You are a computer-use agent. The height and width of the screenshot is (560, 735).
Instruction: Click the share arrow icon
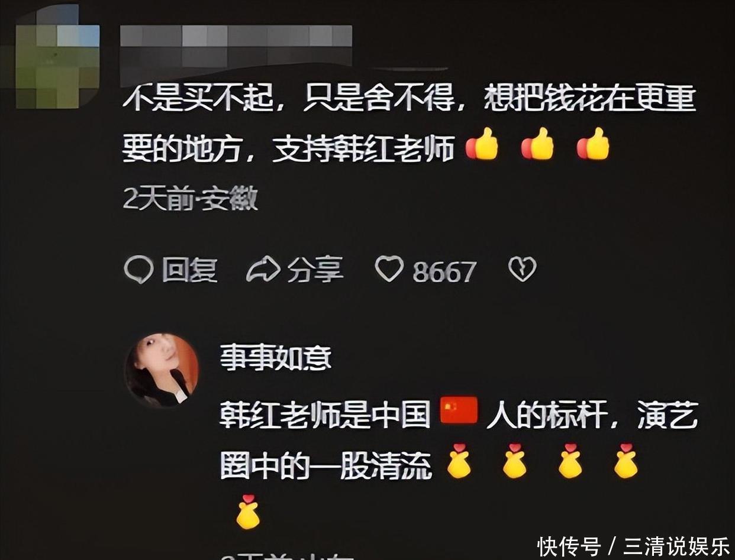pyautogui.click(x=263, y=270)
